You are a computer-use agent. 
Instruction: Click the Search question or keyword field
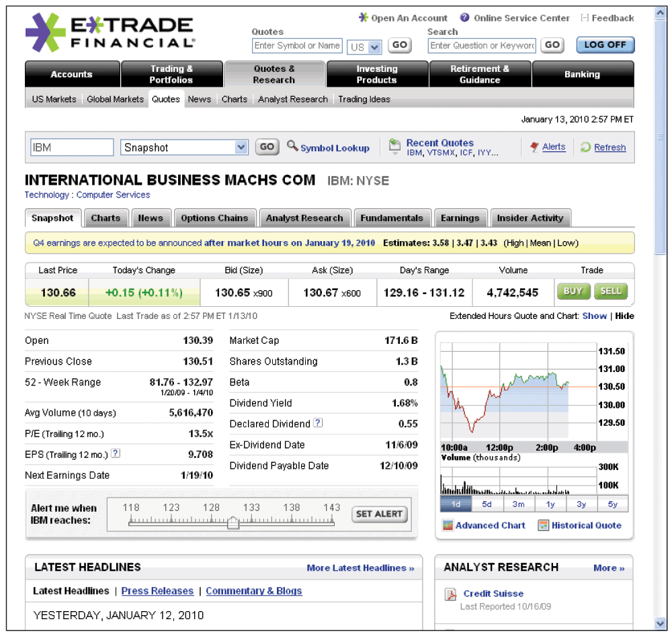pyautogui.click(x=482, y=46)
